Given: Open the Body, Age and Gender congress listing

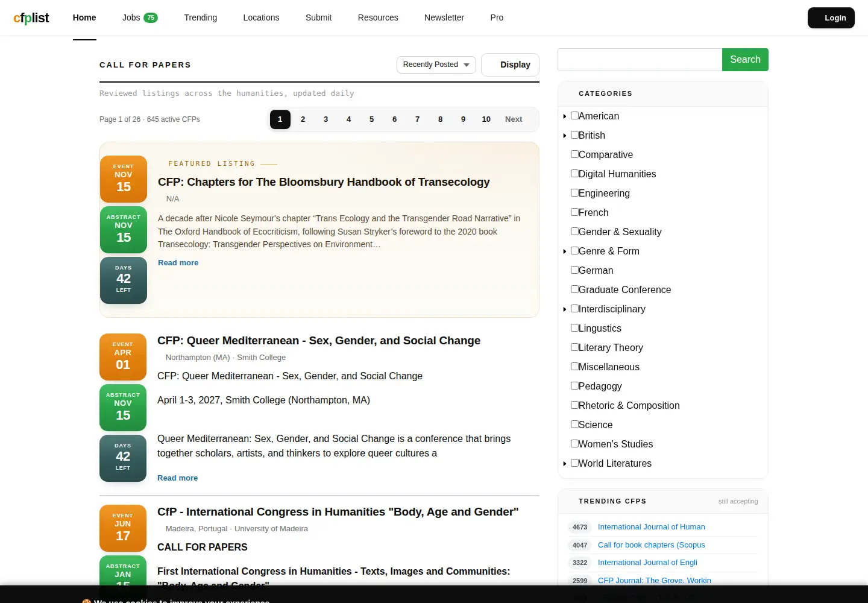Looking at the screenshot, I should click(338, 512).
